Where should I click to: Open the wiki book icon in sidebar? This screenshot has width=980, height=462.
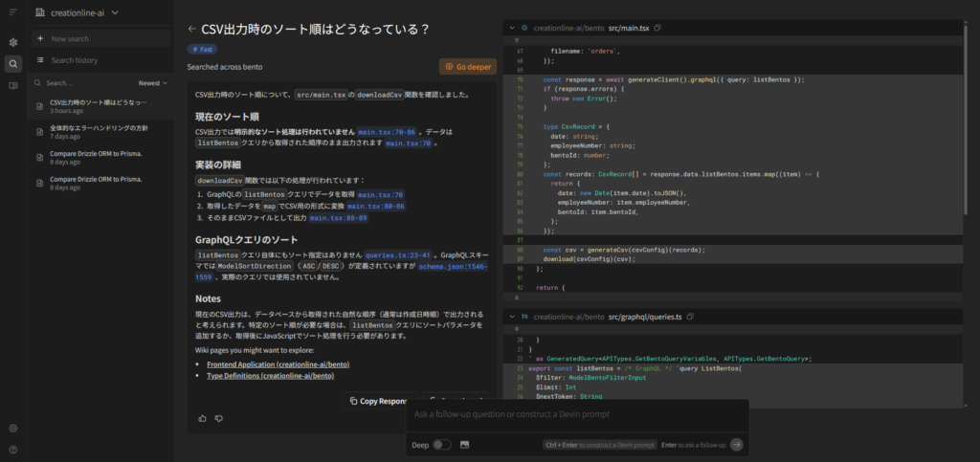[13, 85]
